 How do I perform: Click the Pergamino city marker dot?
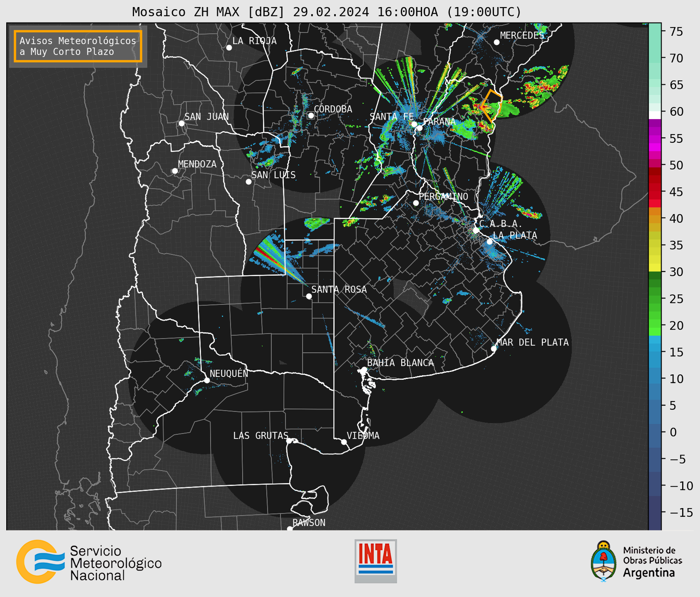click(x=416, y=203)
